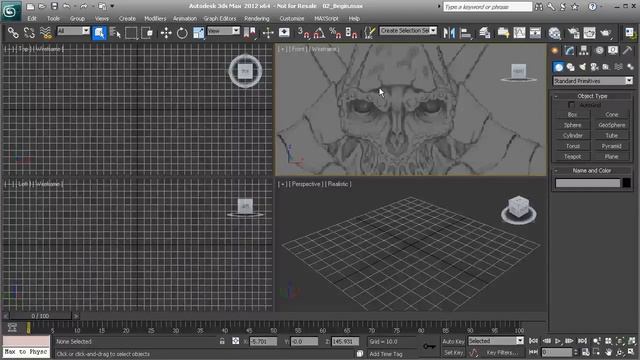Open the Edit menu
The height and width of the screenshot is (360, 640).
(32, 18)
